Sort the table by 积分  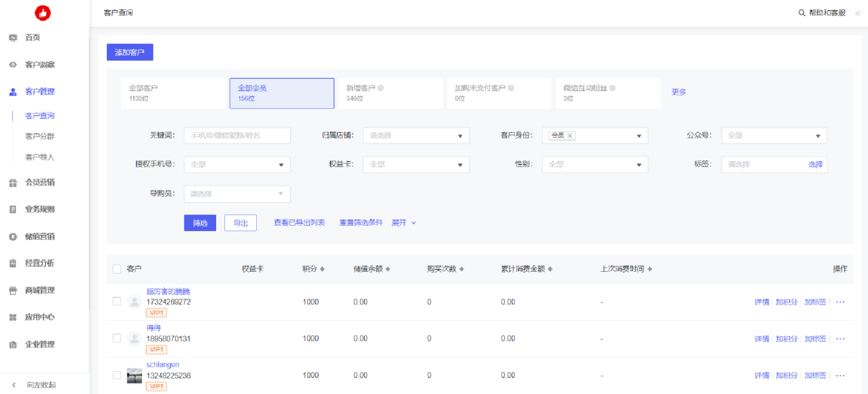coord(322,269)
